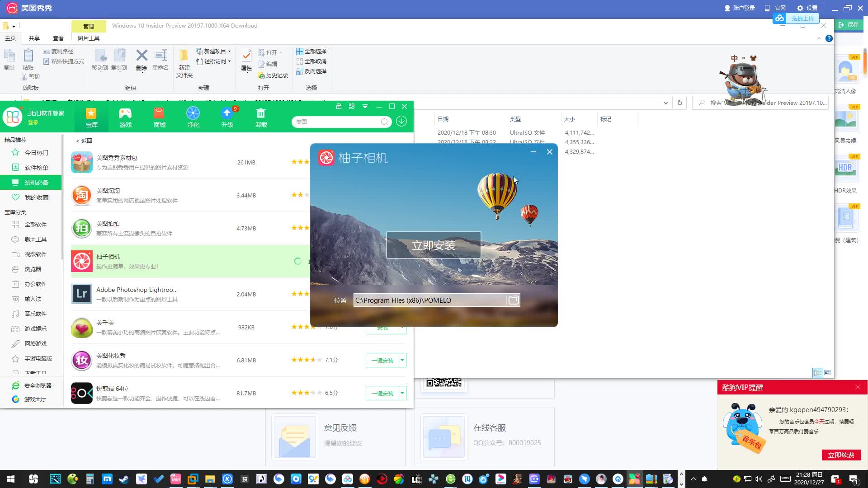
Task: Click the 美图化妆秀 app icon
Action: [82, 360]
